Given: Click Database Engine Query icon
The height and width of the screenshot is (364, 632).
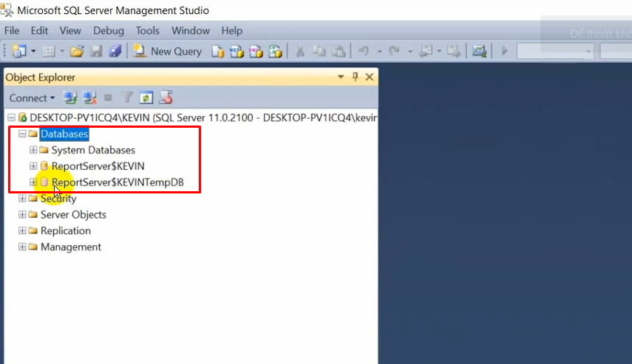Looking at the screenshot, I should coord(217,52).
